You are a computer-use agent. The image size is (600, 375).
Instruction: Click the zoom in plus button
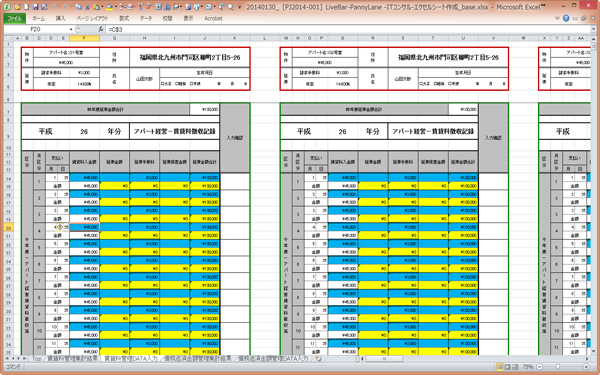[x=586, y=367]
